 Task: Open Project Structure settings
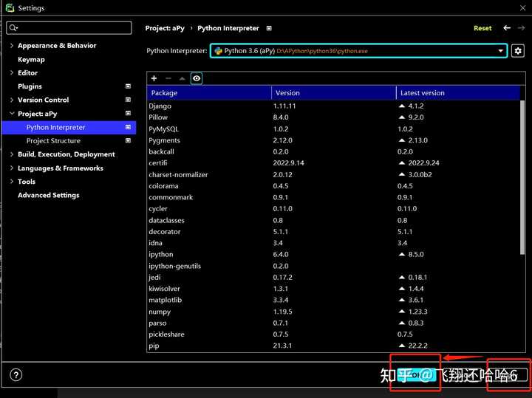click(53, 141)
